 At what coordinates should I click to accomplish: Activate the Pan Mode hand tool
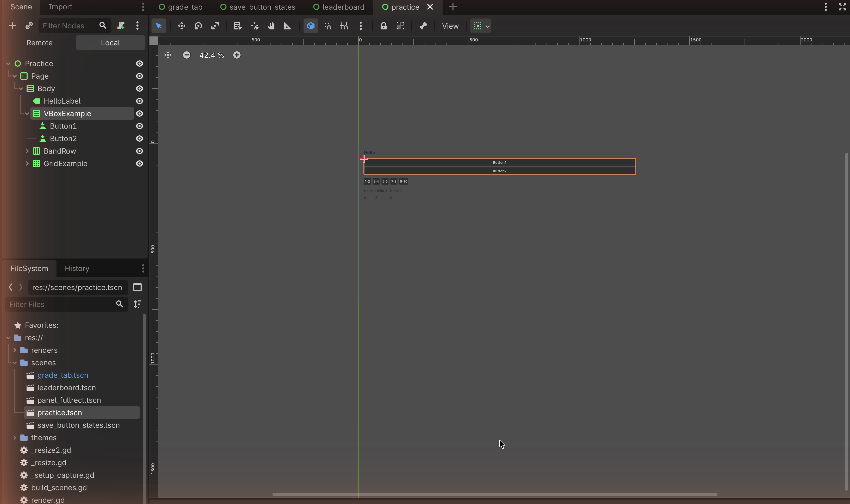[271, 26]
